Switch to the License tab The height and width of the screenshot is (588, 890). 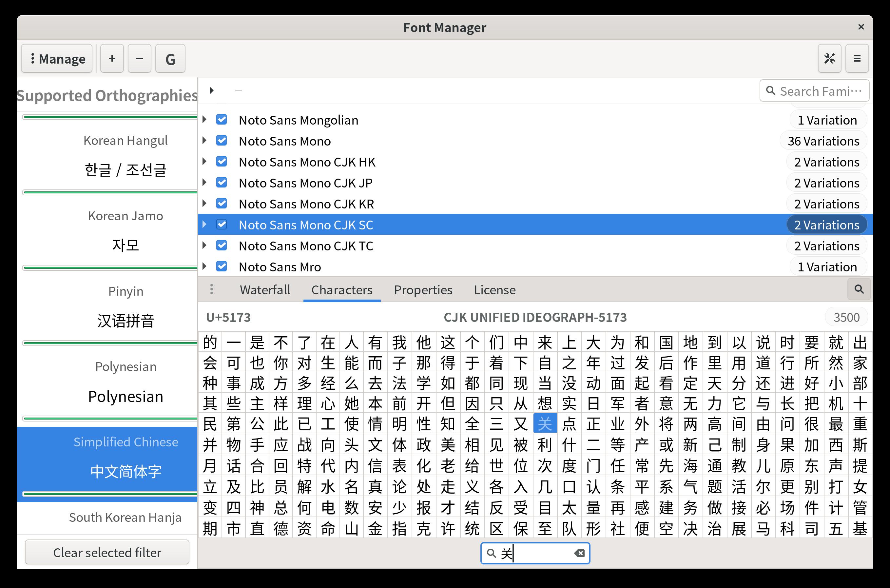pyautogui.click(x=495, y=290)
